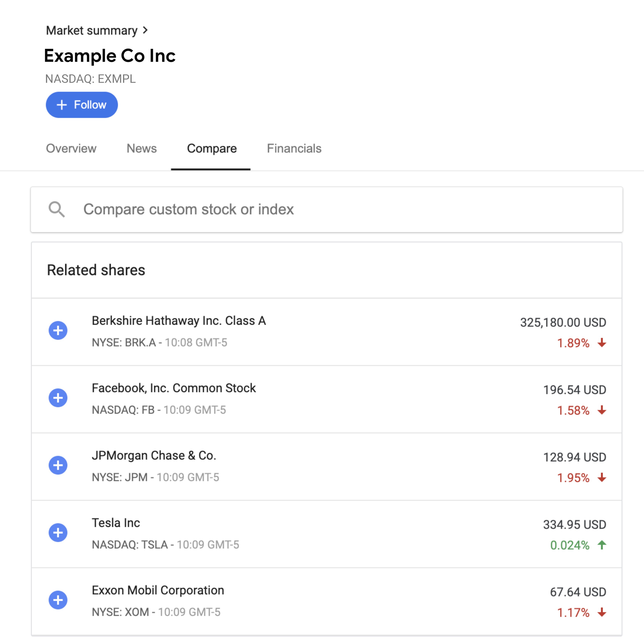Click the 128.94 USD price
The height and width of the screenshot is (644, 644).
pos(575,457)
